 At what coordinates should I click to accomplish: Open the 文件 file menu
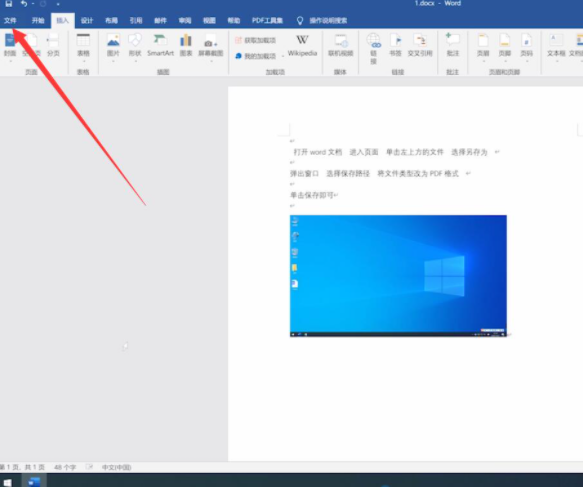(x=10, y=20)
